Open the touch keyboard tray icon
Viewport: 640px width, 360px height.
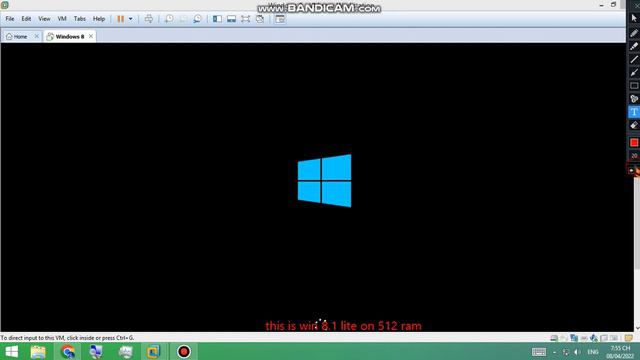pos(539,351)
